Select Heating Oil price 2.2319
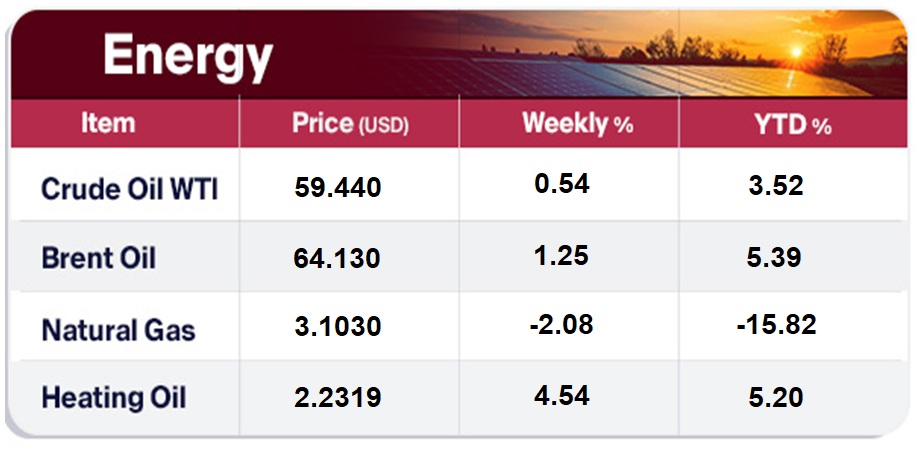The image size is (922, 472). (x=338, y=398)
